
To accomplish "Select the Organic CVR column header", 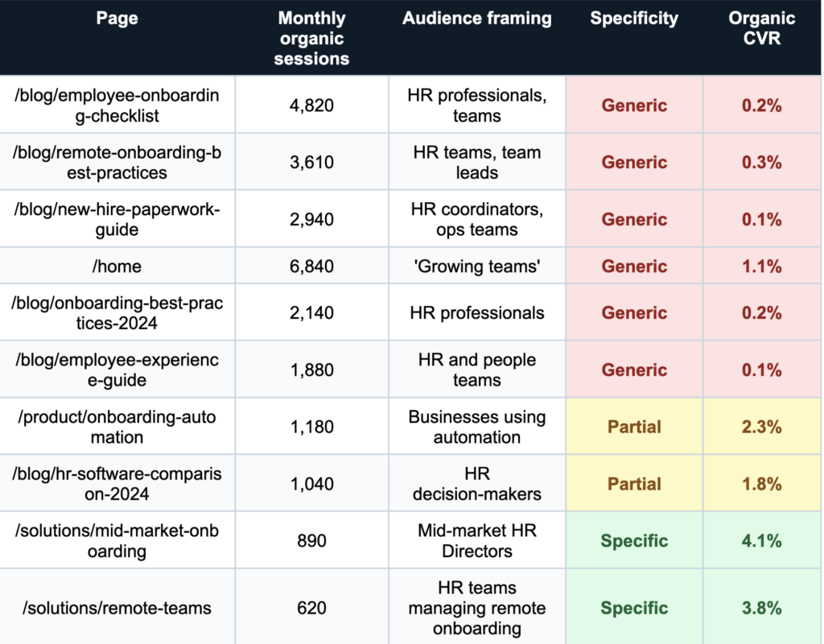I will coord(762,28).
